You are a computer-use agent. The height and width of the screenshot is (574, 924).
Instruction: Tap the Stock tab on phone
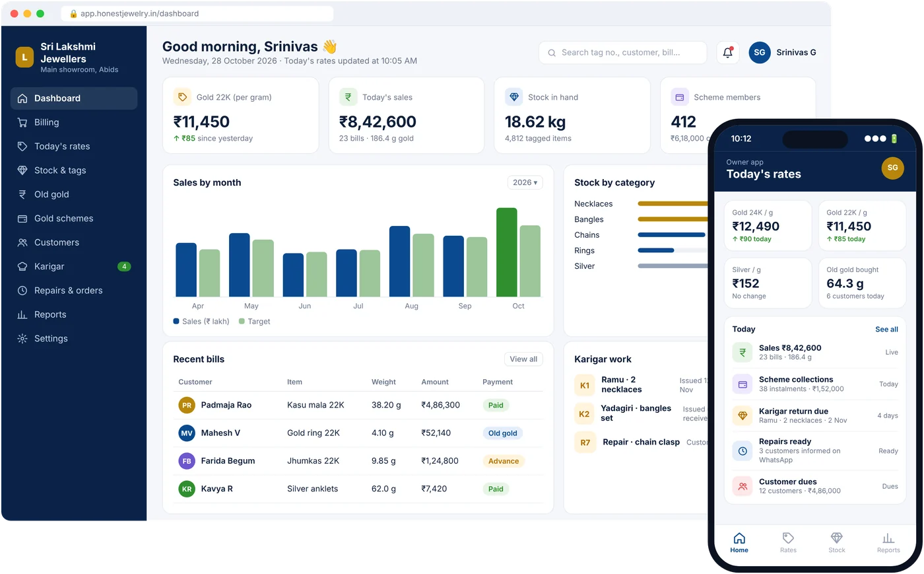(x=837, y=542)
